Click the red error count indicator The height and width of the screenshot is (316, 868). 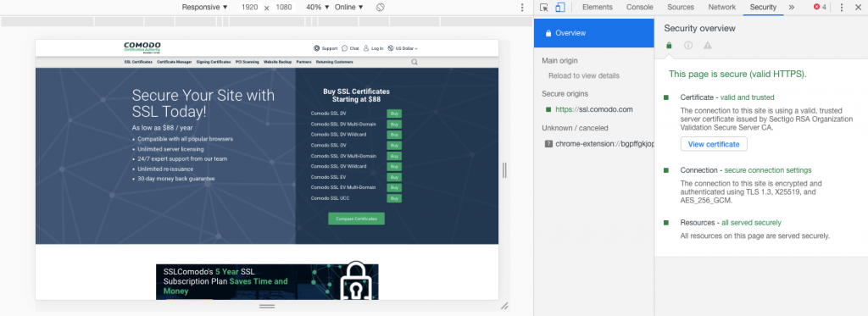[821, 7]
